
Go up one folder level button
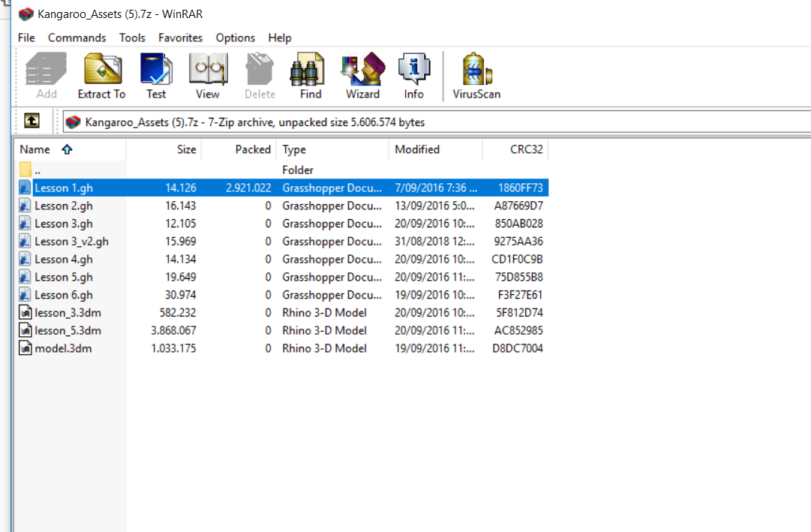tap(32, 121)
